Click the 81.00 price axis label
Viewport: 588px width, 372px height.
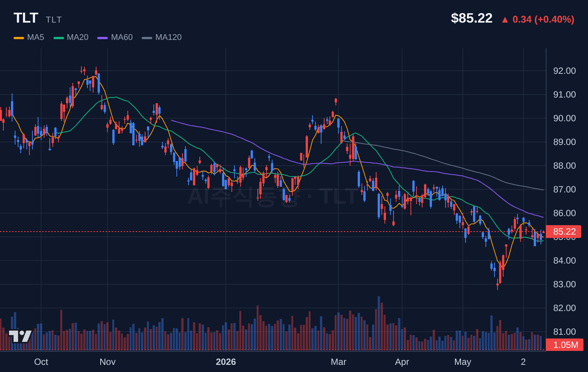pos(564,332)
